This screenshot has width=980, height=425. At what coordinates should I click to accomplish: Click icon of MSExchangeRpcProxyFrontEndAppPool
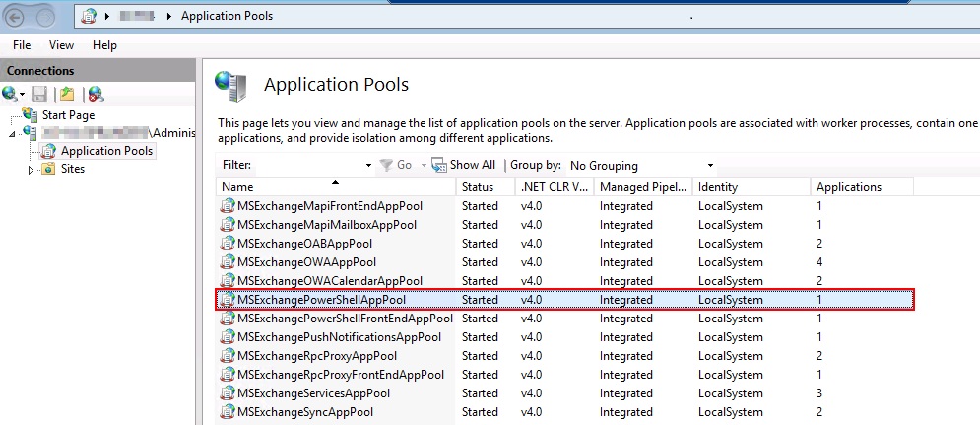pos(228,375)
